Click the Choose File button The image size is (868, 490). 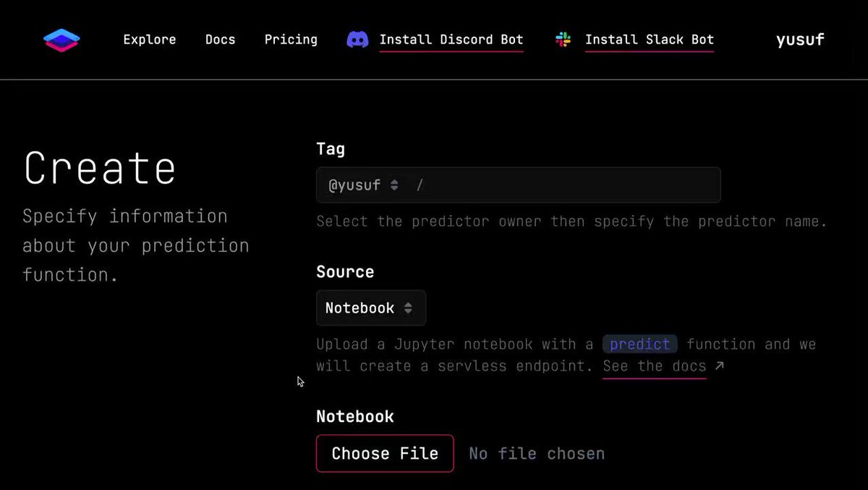click(385, 453)
